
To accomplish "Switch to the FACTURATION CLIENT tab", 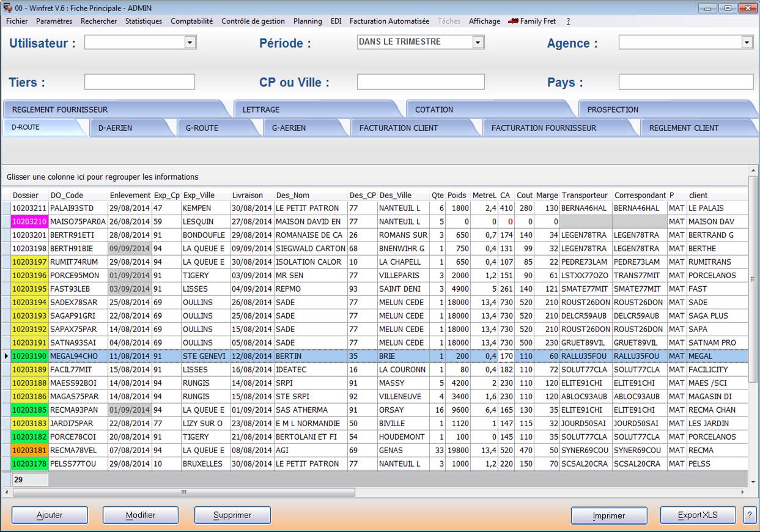I will point(398,128).
